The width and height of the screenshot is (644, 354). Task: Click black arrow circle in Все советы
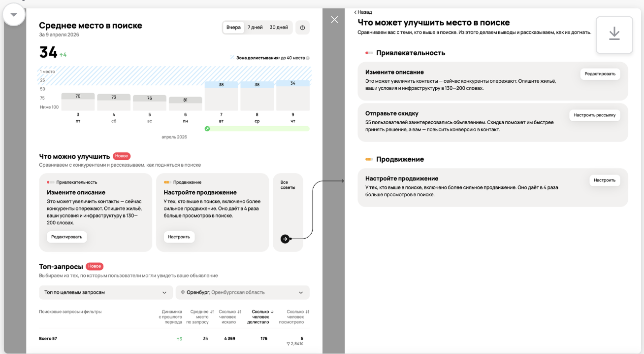tap(285, 239)
